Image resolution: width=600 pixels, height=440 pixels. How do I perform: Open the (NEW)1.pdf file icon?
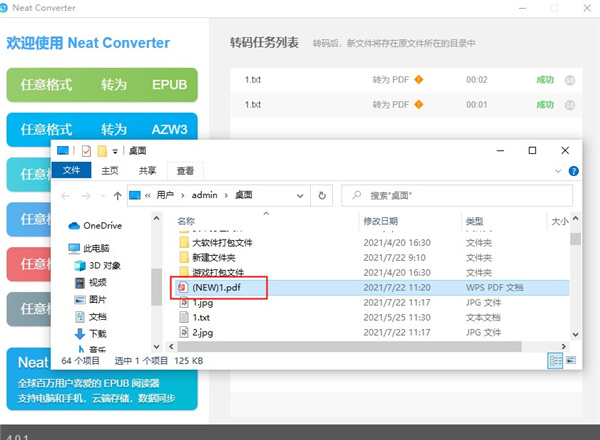pyautogui.click(x=183, y=288)
